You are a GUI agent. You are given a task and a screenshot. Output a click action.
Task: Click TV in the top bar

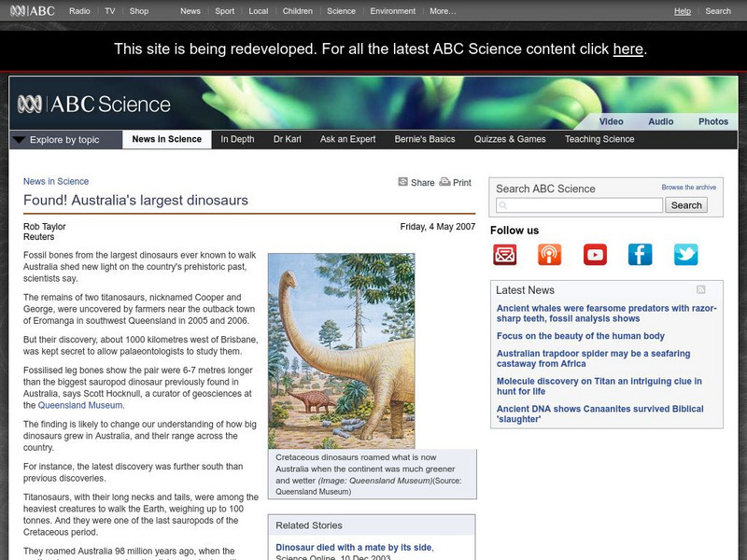[x=110, y=11]
